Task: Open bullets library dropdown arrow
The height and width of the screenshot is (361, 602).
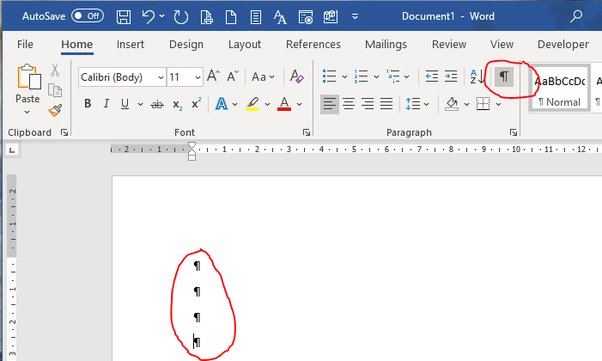Action: point(345,76)
